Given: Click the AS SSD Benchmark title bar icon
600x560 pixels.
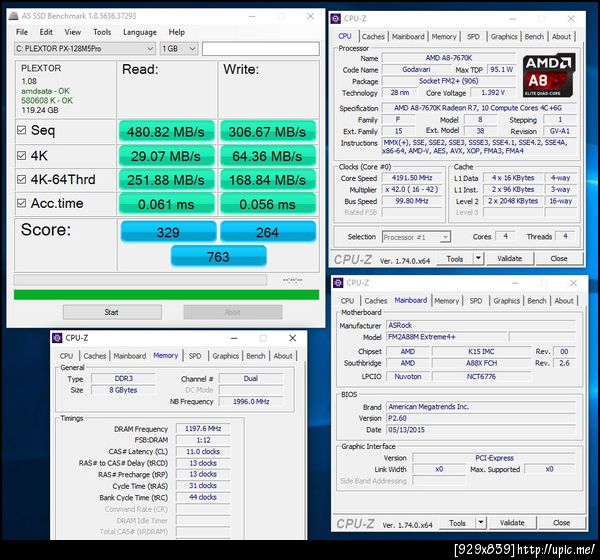Looking at the screenshot, I should click(13, 16).
